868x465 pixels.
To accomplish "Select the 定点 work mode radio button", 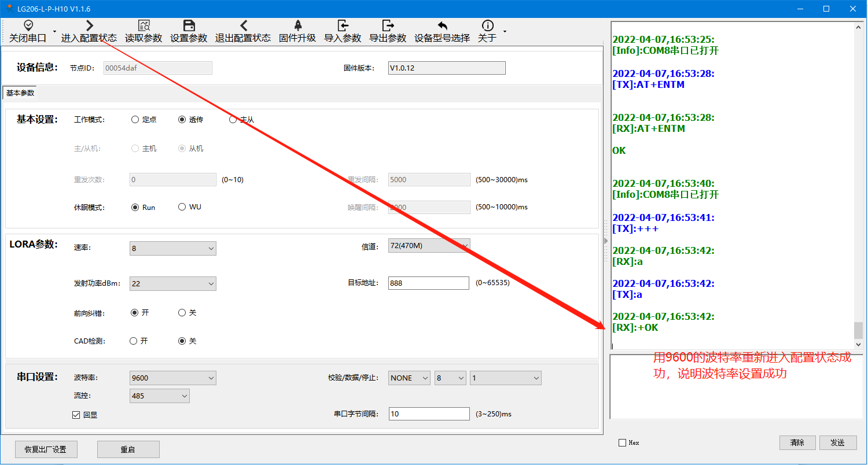I will tap(135, 120).
